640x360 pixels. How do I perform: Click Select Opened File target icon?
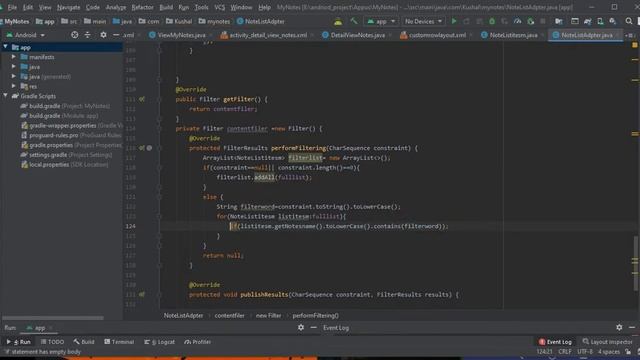coord(74,35)
